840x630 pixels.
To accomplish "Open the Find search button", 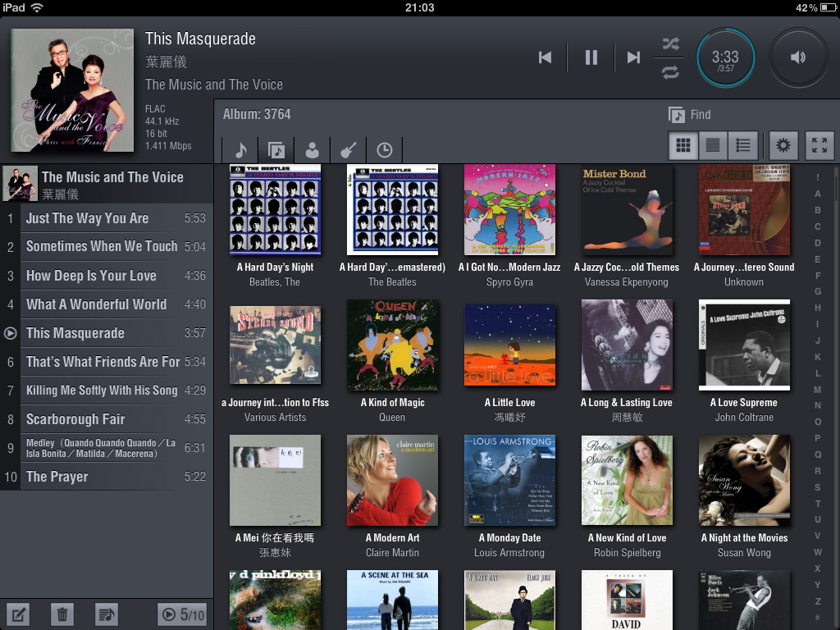I will (690, 115).
